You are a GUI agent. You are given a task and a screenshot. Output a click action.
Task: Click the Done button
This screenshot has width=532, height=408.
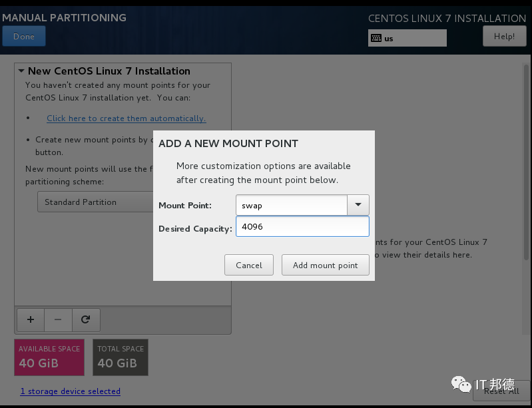[x=24, y=37]
